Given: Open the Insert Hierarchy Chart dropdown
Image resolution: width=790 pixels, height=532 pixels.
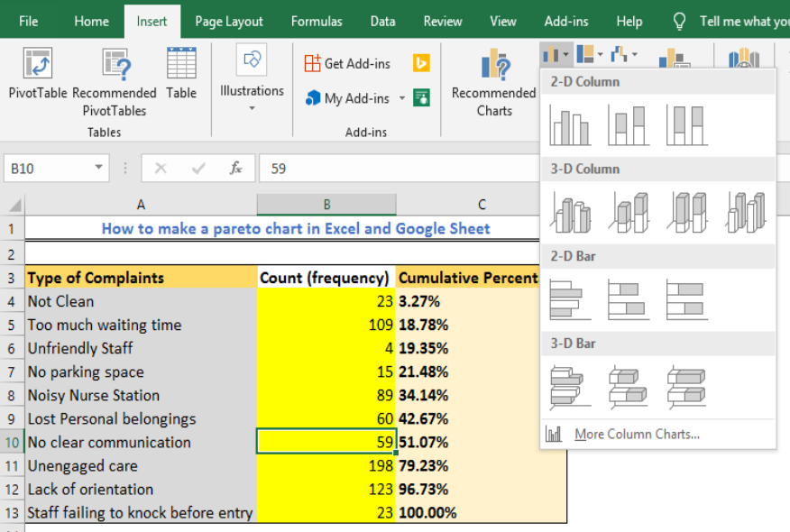Looking at the screenshot, I should [x=590, y=54].
